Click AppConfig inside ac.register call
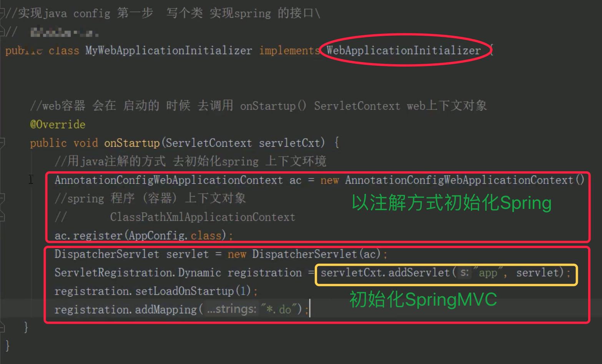Image resolution: width=602 pixels, height=364 pixels. pyautogui.click(x=157, y=235)
